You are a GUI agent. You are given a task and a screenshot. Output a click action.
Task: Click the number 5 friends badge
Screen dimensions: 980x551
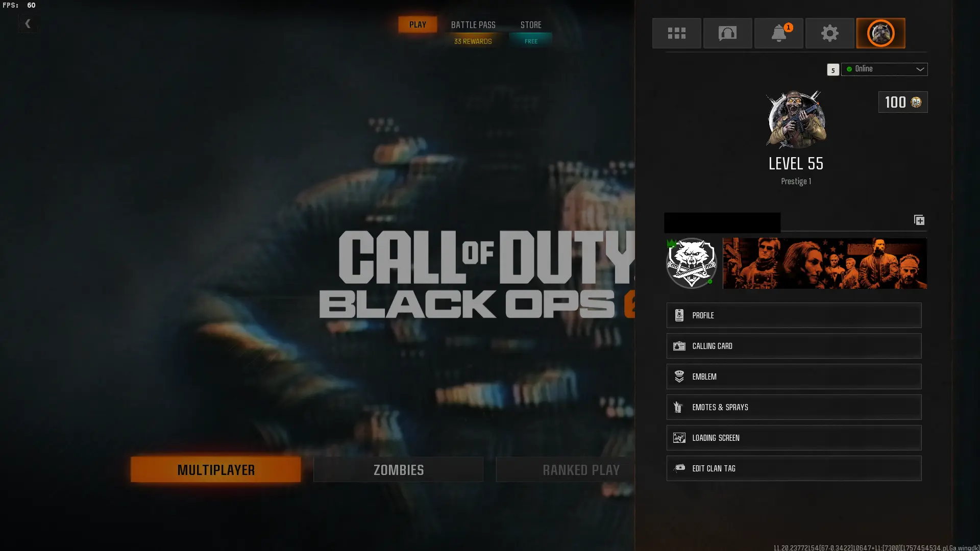click(x=832, y=70)
